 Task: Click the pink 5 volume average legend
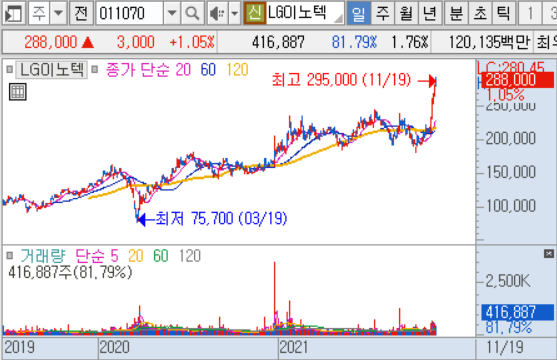(114, 256)
